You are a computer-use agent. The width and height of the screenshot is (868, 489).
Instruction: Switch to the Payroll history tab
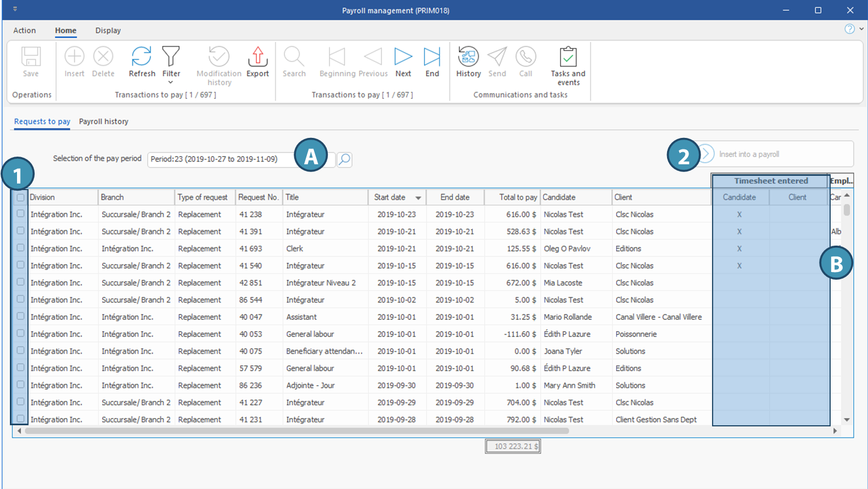pos(103,121)
